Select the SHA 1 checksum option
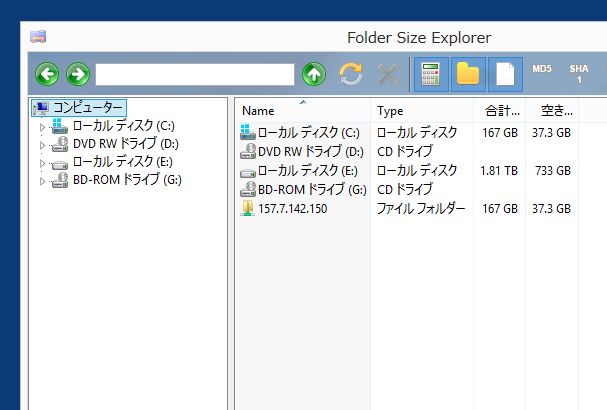Screen dimensions: 607x410 click(579, 74)
